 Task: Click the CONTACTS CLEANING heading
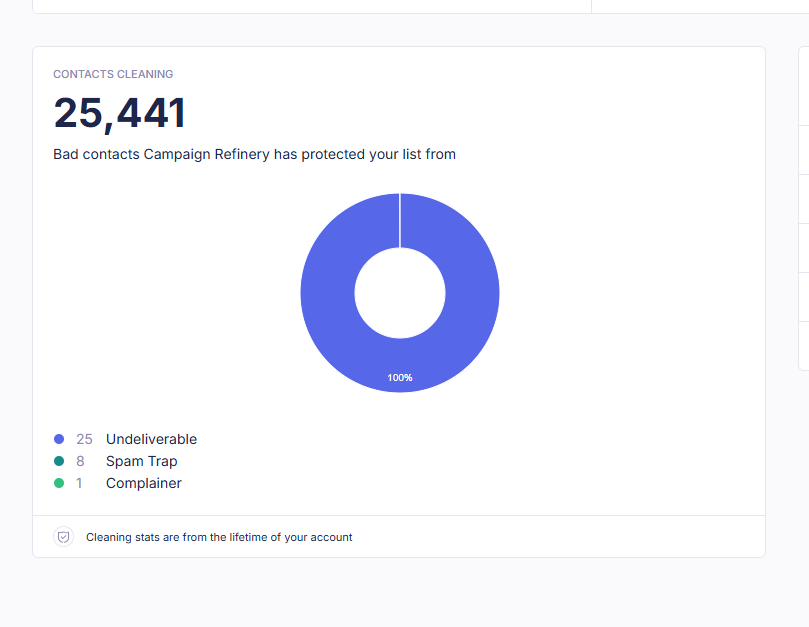pos(113,74)
